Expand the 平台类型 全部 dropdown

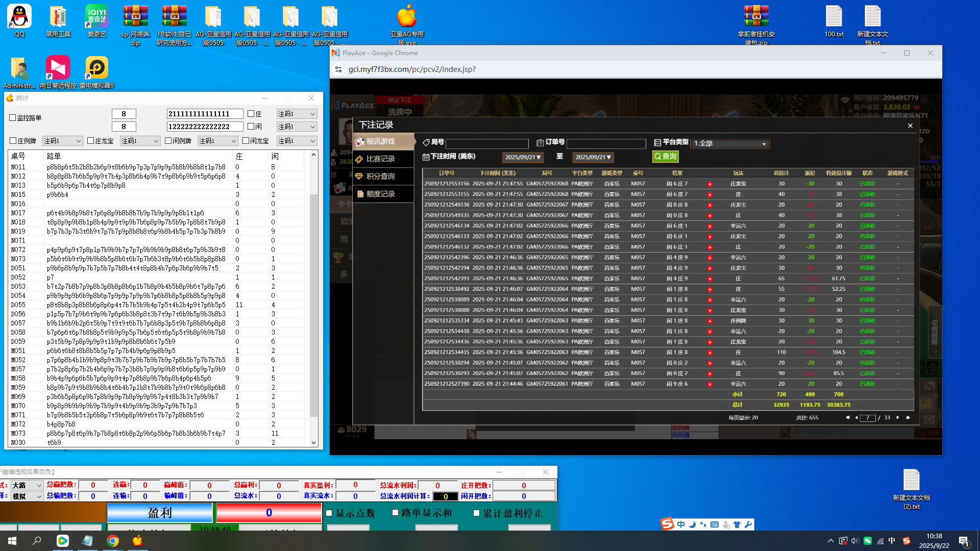pyautogui.click(x=730, y=144)
